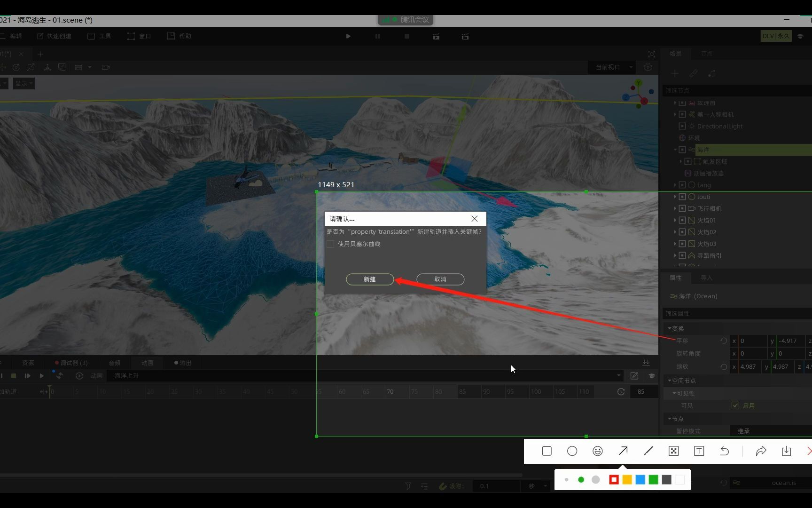This screenshot has width=812, height=508.
Task: Choose the green color swatch
Action: (x=653, y=479)
